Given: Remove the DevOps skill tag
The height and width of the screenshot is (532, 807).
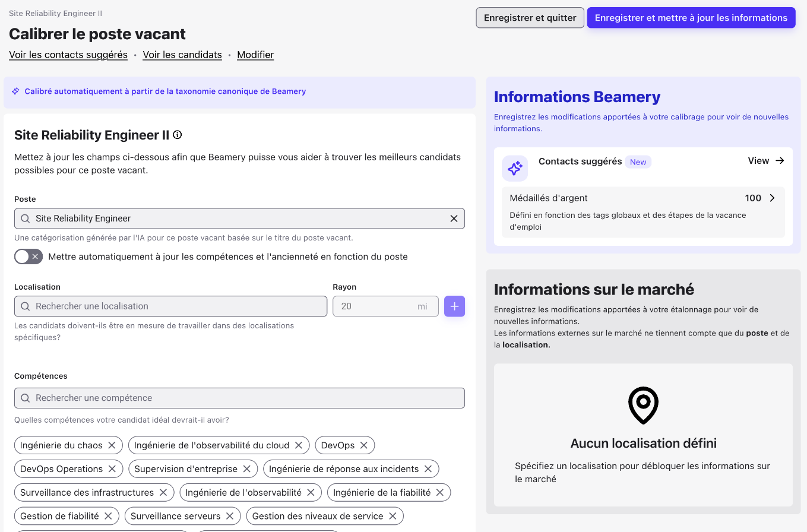Looking at the screenshot, I should click(364, 445).
